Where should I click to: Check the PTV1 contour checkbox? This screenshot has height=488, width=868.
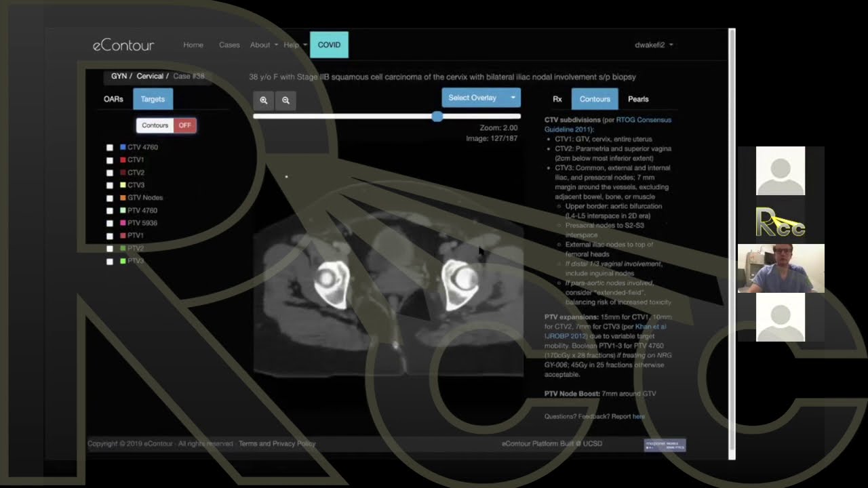pyautogui.click(x=110, y=236)
